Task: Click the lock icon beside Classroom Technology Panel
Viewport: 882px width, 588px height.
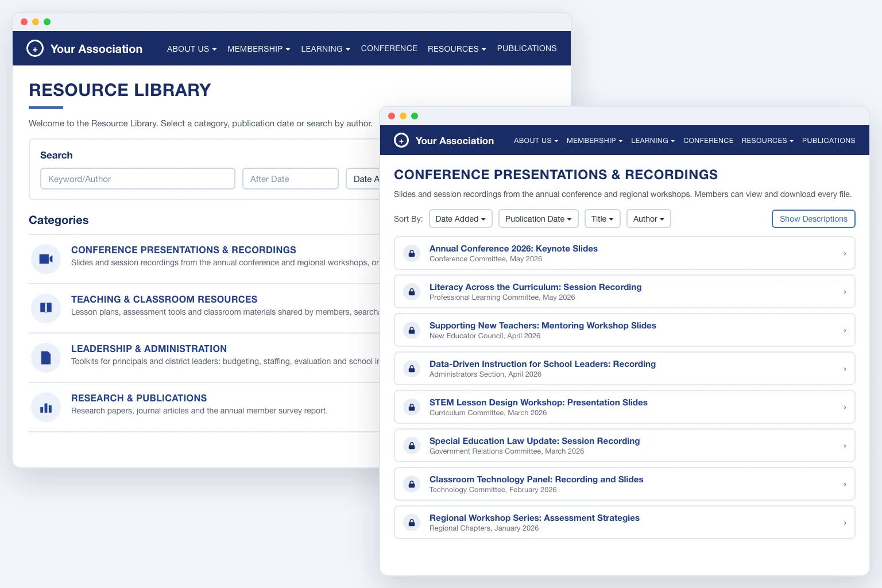Action: coord(412,484)
